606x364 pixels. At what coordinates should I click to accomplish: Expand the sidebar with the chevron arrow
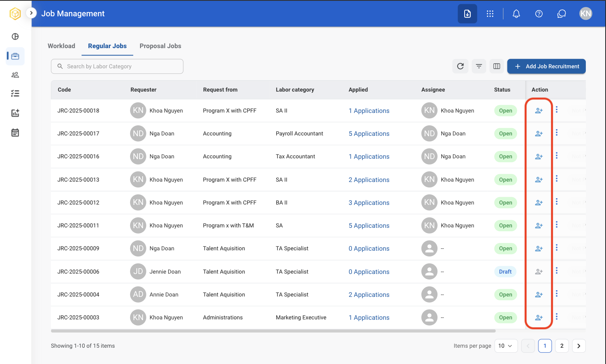(x=31, y=13)
